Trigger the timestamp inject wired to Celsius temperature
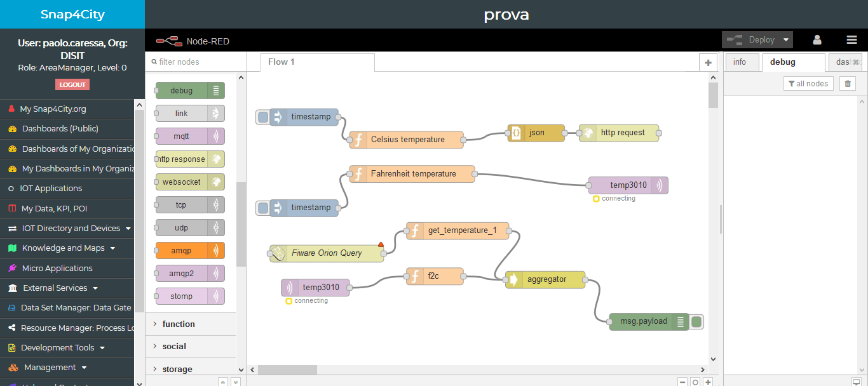868x386 pixels. [263, 117]
